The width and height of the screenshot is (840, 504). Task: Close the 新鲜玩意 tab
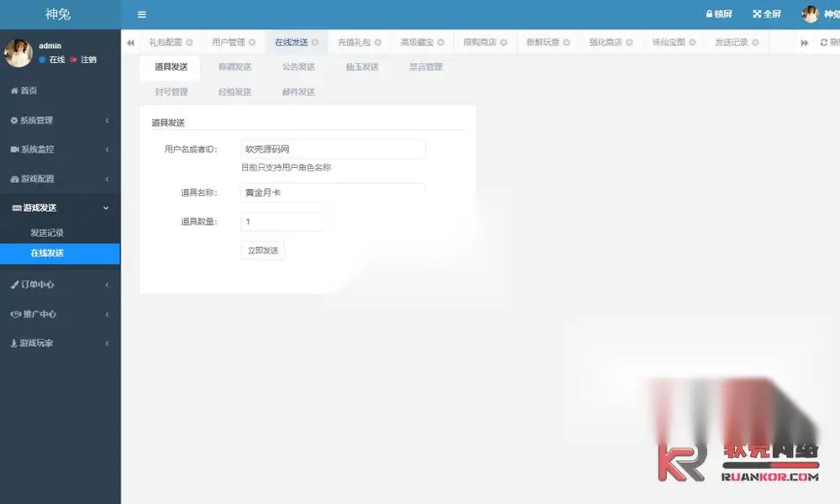click(x=566, y=42)
